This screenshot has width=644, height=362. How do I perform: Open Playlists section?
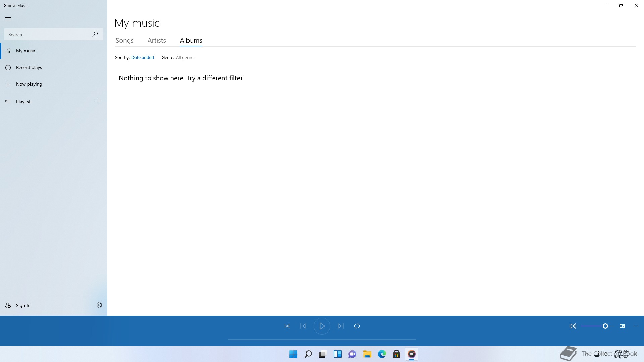47,101
